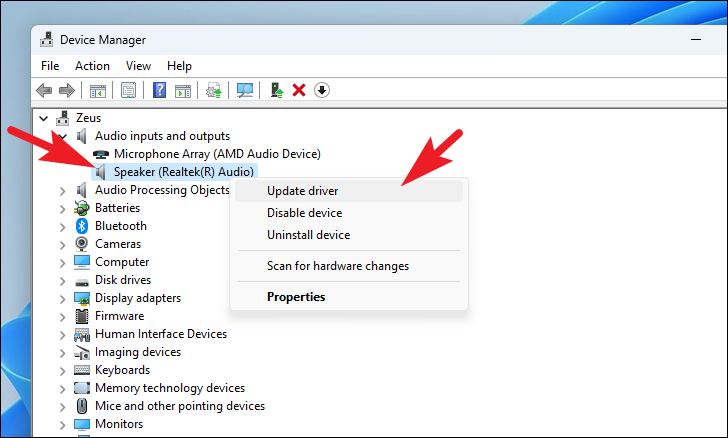Viewport: 728px width, 438px height.
Task: Open the View menu
Action: point(139,66)
